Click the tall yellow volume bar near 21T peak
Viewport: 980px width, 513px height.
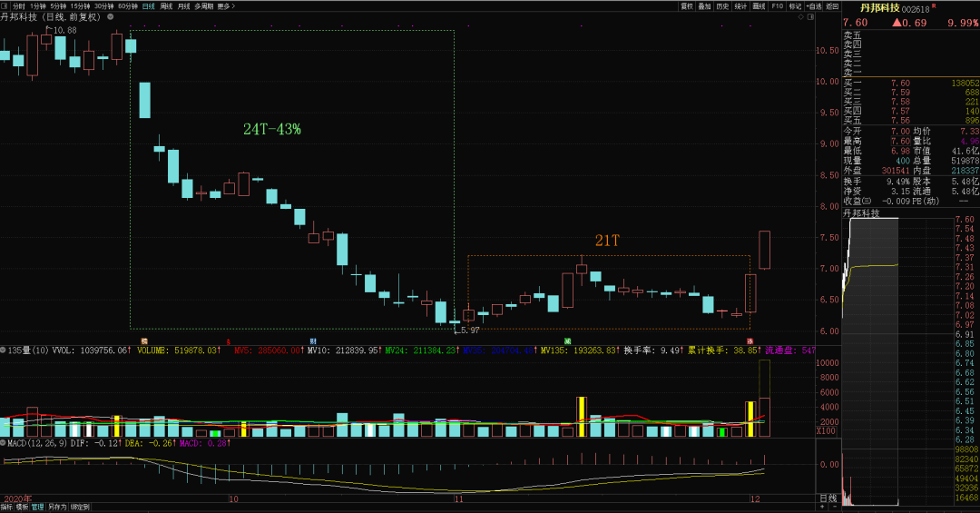click(582, 417)
